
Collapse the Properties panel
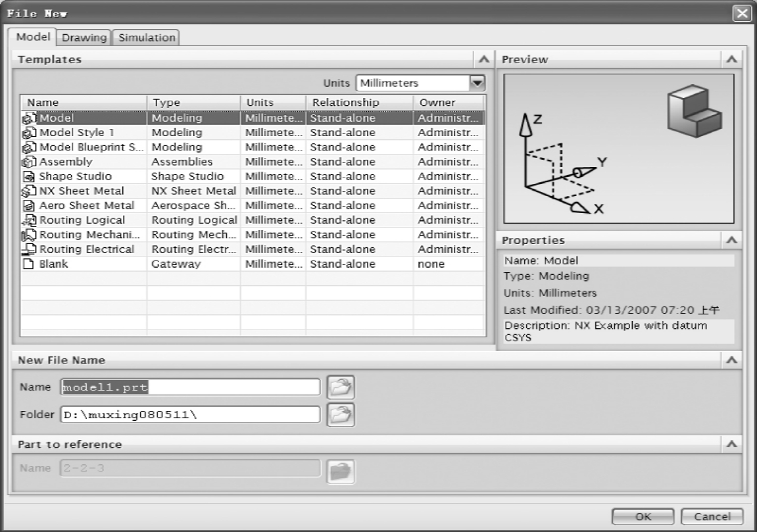pos(731,240)
